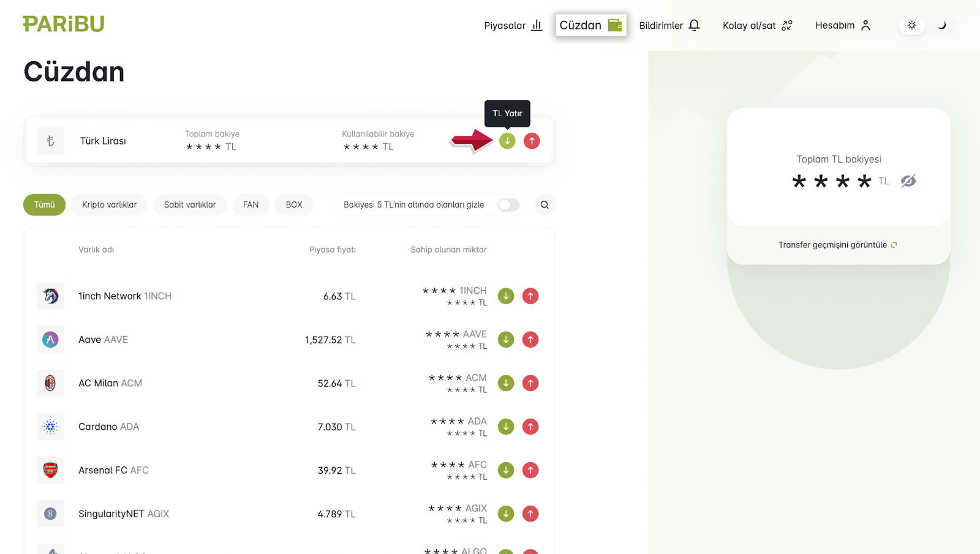Open Transfer geçmişini görüntüle link
The height and width of the screenshot is (554, 980).
(x=838, y=245)
